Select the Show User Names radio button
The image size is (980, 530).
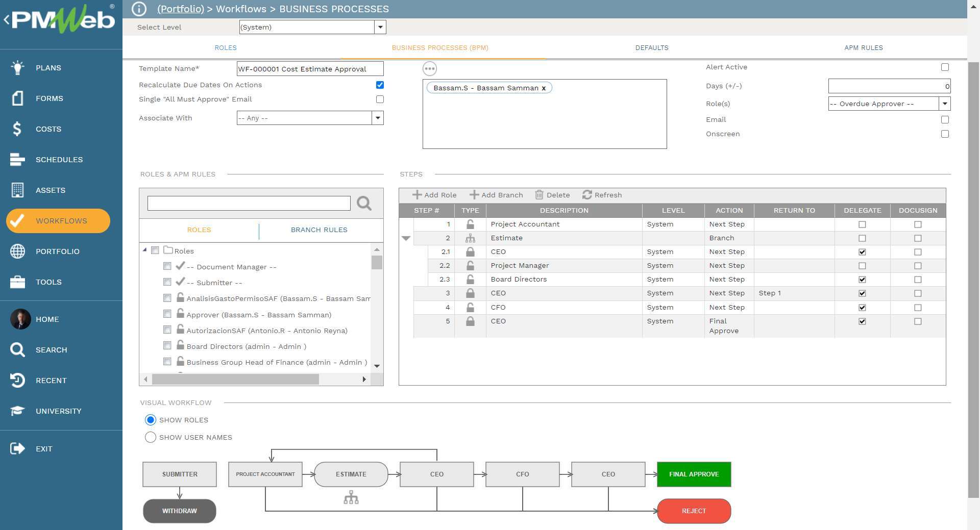(x=151, y=437)
